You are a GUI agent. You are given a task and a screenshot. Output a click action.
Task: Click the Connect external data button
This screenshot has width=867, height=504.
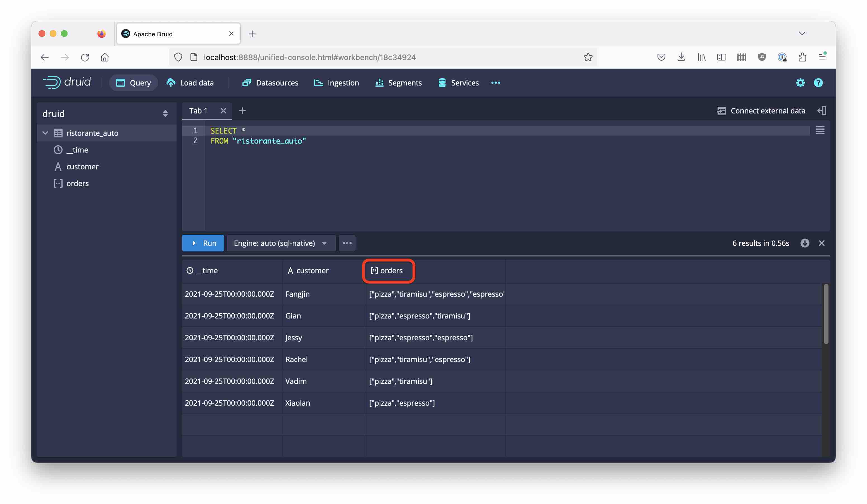761,110
